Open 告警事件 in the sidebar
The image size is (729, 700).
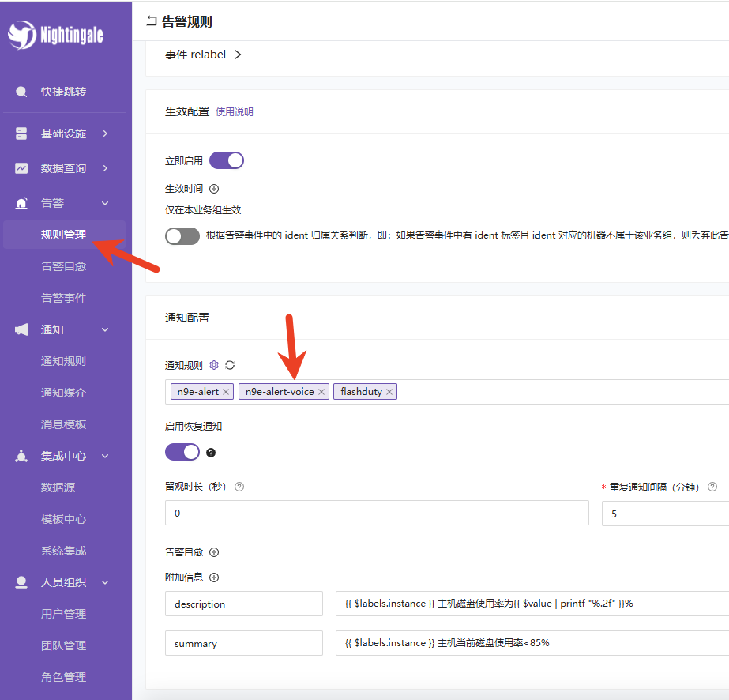63,298
